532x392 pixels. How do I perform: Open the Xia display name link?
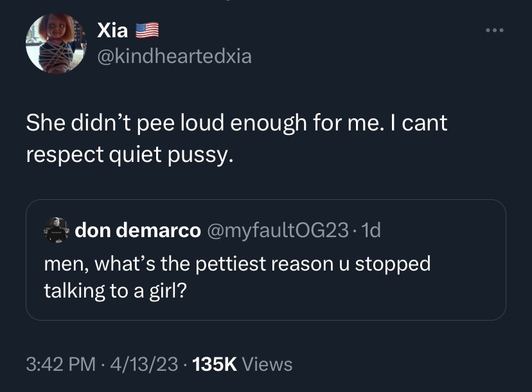[113, 30]
